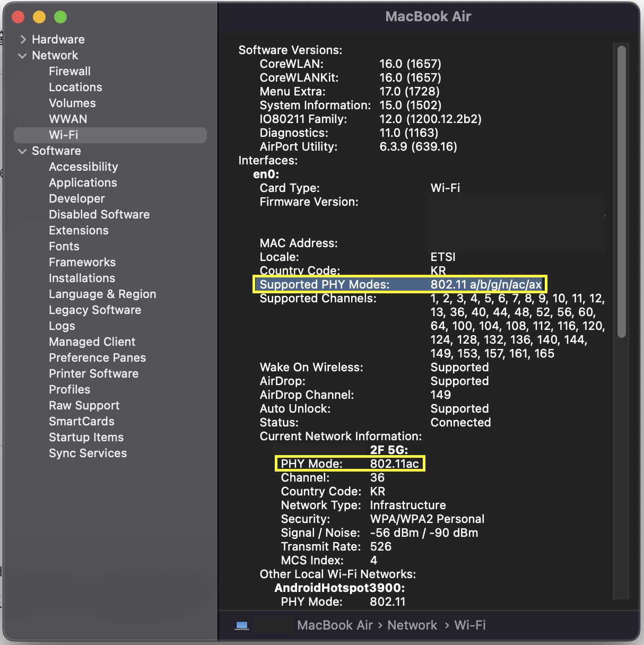Select Locations under Network
644x645 pixels.
75,87
